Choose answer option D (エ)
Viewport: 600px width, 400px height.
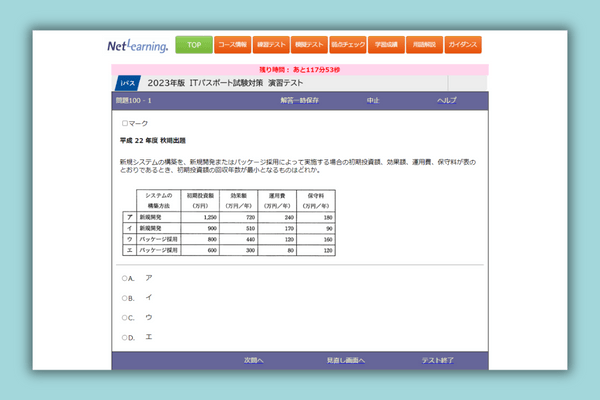125,338
